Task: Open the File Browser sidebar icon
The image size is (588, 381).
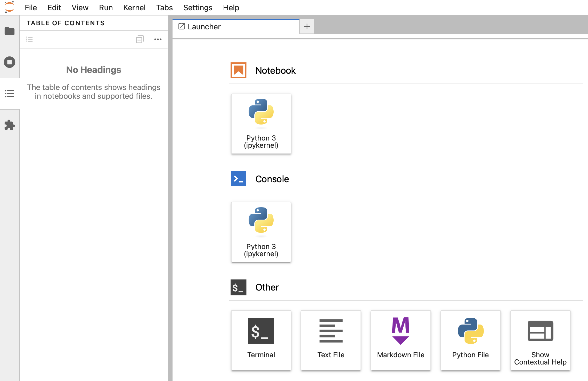Action: coord(10,31)
